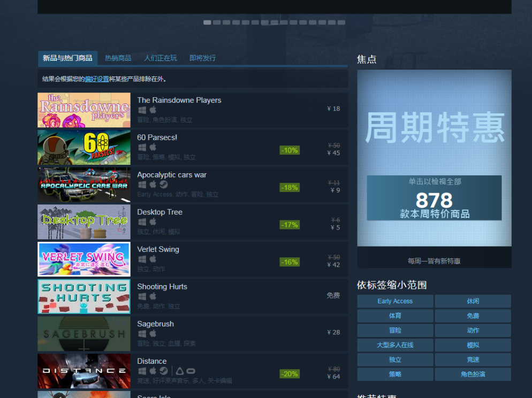Filter by the 免费 tag button
The width and height of the screenshot is (532, 398).
pyautogui.click(x=473, y=316)
